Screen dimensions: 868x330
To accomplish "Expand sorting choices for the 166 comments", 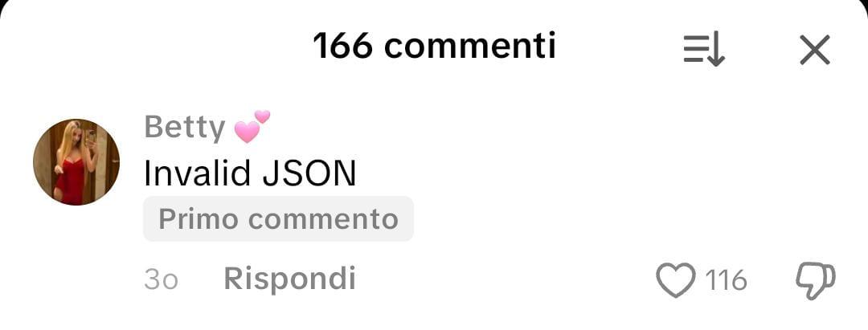I will pos(704,50).
